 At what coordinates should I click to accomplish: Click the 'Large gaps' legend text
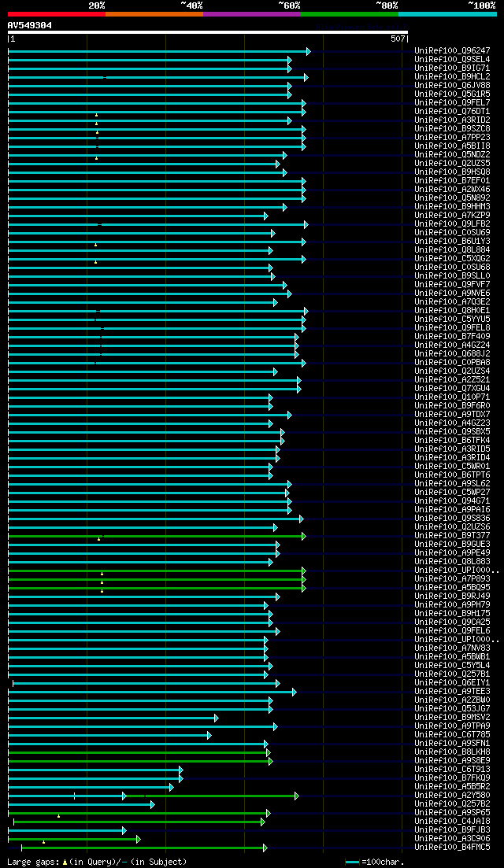33,862
